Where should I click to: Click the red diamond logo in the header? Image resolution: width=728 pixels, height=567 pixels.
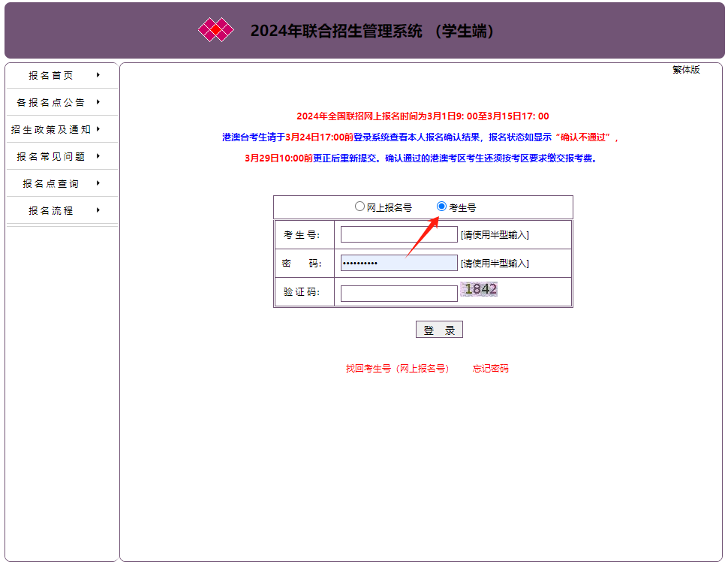216,30
